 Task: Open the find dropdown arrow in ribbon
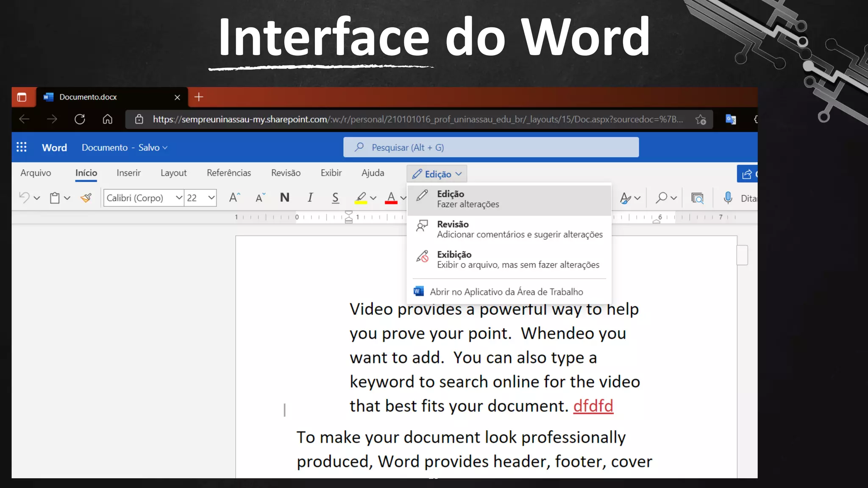pos(674,198)
